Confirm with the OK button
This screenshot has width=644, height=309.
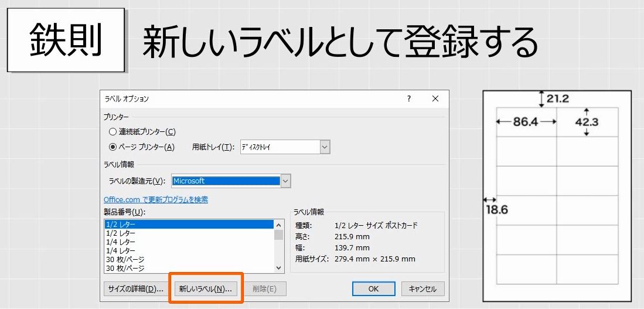(x=373, y=289)
